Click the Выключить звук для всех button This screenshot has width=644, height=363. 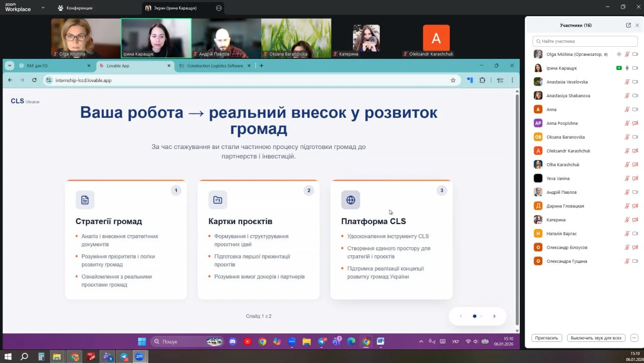click(596, 338)
